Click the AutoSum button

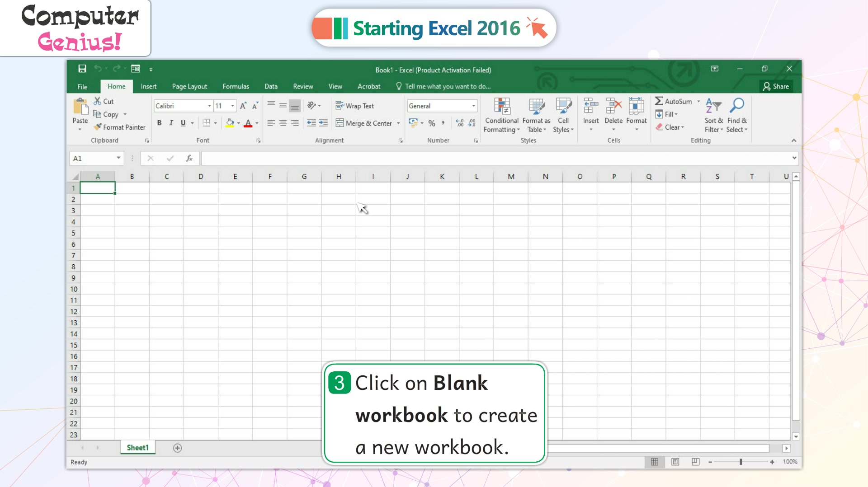tap(674, 101)
